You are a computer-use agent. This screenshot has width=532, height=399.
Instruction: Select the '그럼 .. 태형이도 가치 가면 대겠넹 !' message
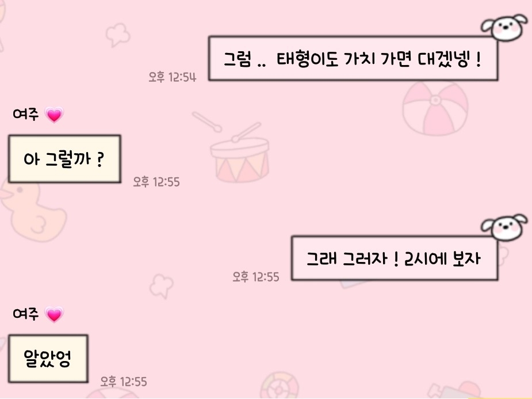pyautogui.click(x=353, y=58)
